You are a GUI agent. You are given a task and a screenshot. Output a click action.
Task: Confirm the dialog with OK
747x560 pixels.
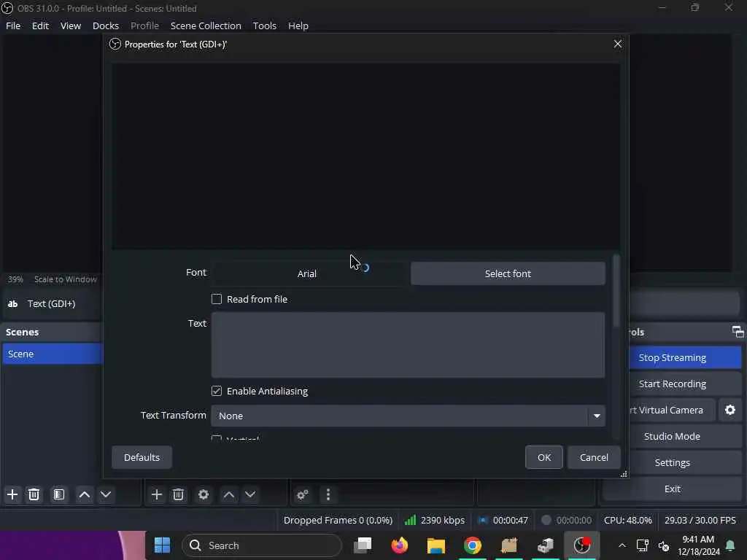(x=544, y=457)
